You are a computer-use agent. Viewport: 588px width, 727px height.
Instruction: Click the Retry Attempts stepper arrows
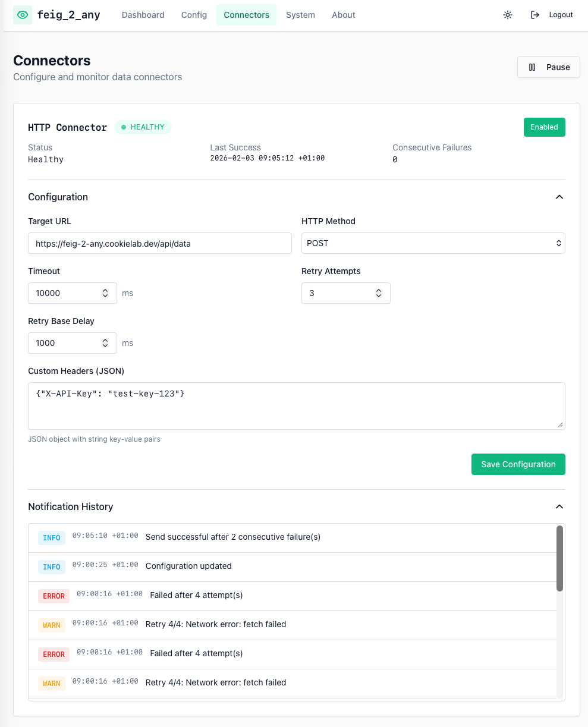(x=379, y=293)
